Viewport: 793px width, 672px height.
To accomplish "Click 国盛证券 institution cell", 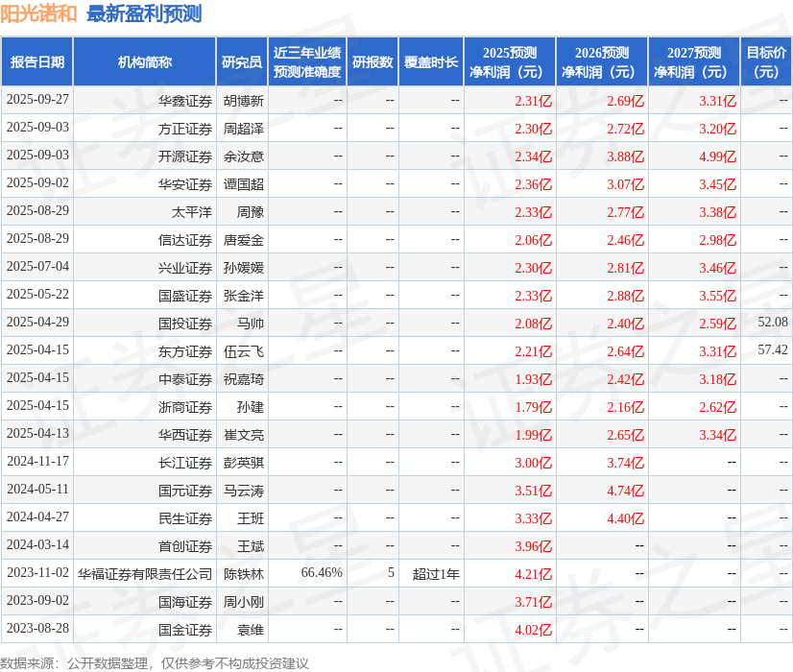I will point(185,296).
